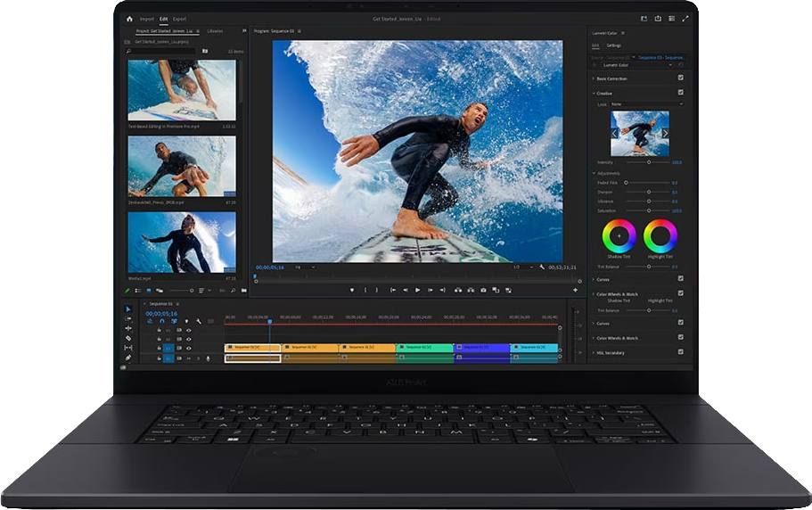This screenshot has width=812, height=510.
Task: Click Add Marker in Program monitor
Action: pyautogui.click(x=352, y=290)
